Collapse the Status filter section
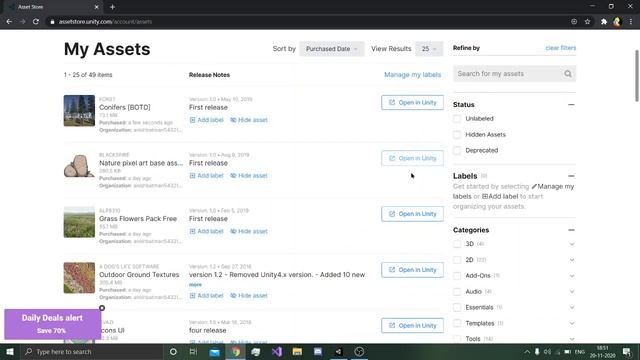The image size is (640, 360). (x=571, y=105)
